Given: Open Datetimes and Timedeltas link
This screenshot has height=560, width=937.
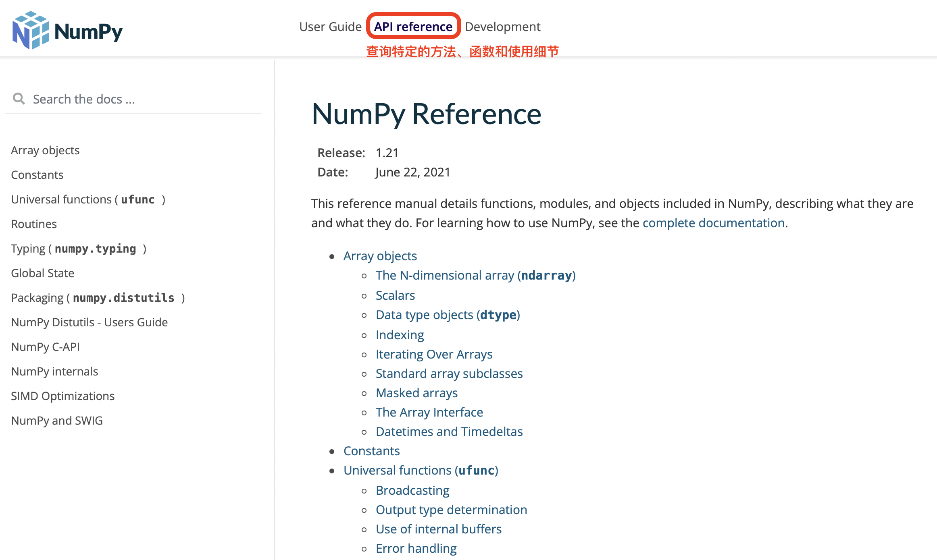Looking at the screenshot, I should [449, 431].
